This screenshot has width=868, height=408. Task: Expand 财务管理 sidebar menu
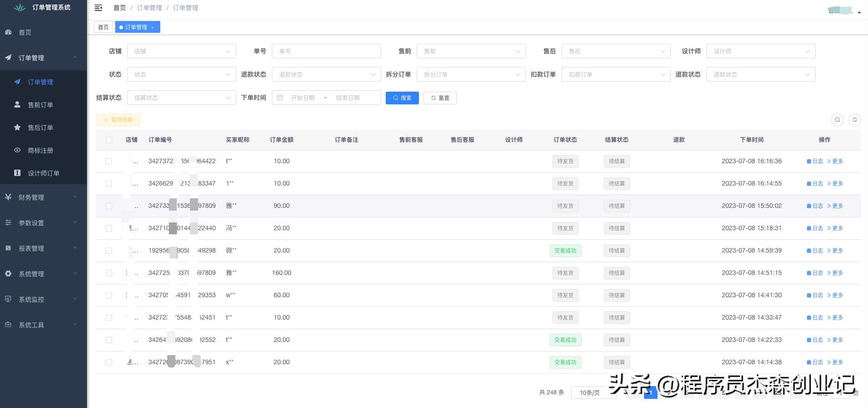pos(43,197)
